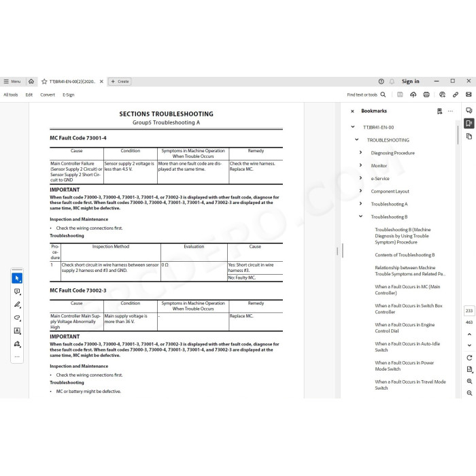Rotate the page view icon
476x476 pixels.
(469, 358)
